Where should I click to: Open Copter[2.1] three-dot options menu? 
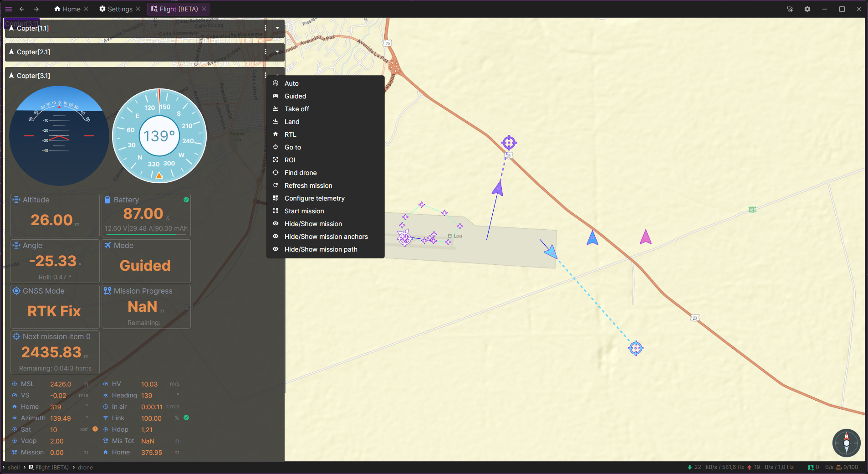tap(266, 52)
